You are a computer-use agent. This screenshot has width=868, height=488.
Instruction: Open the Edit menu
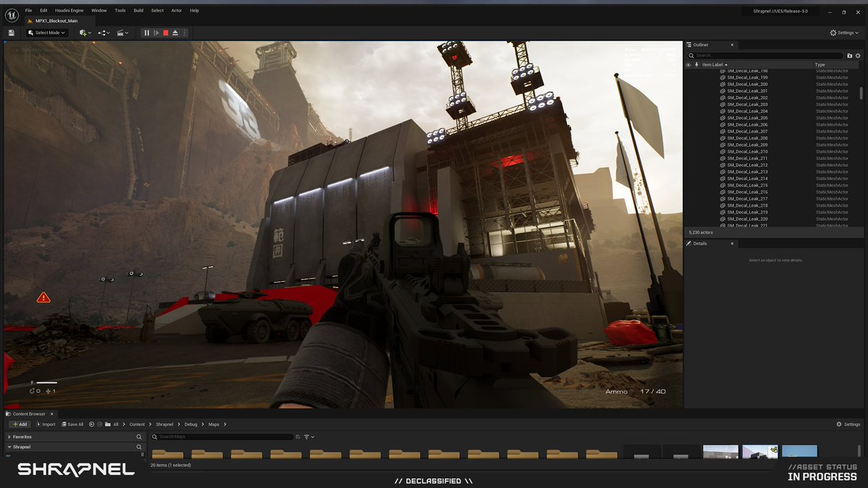point(43,11)
